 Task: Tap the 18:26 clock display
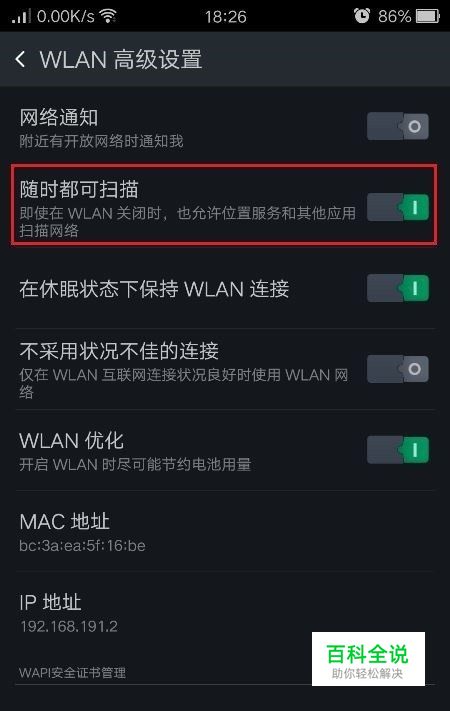[x=225, y=17]
